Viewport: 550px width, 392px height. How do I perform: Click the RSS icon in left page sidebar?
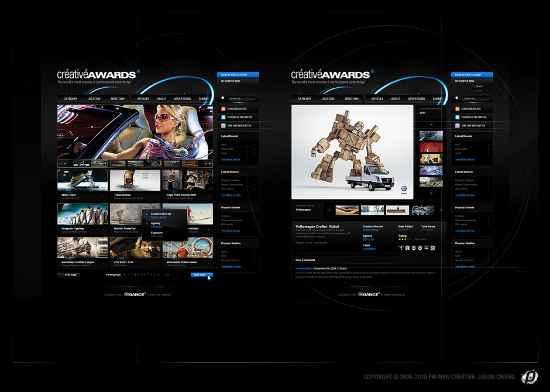[223, 109]
